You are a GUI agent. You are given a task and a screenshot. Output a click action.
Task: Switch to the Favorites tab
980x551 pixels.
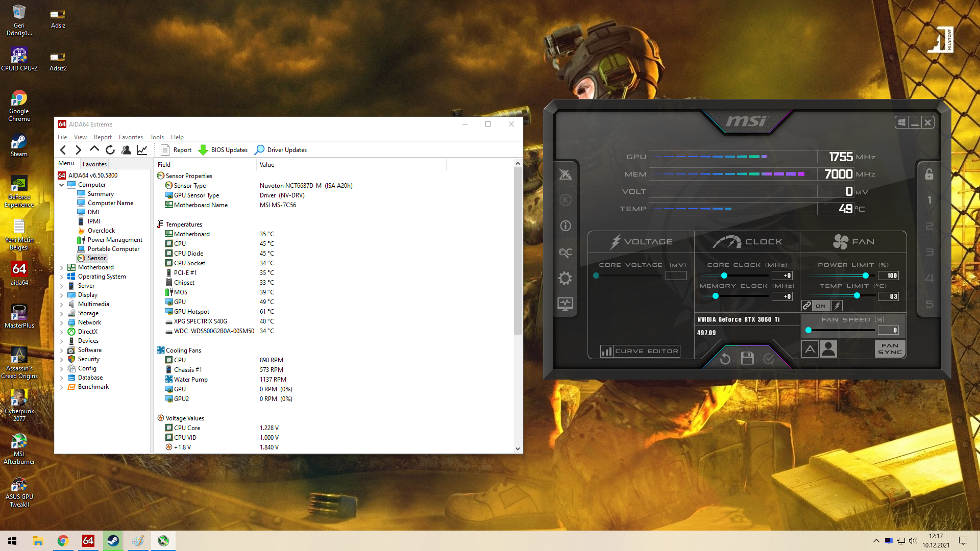94,164
